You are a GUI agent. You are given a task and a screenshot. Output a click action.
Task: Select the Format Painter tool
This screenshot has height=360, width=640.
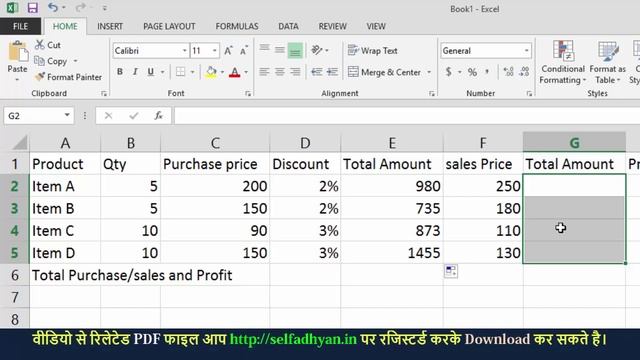pyautogui.click(x=68, y=77)
